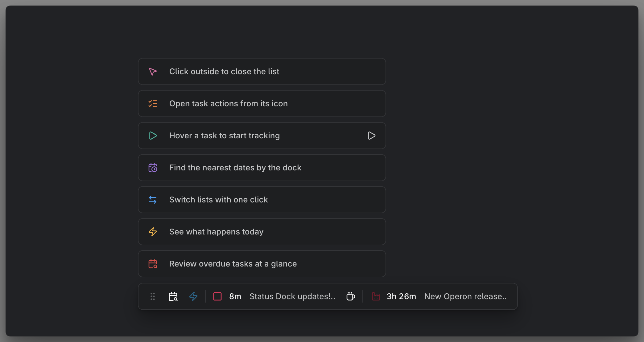Select Open task actions from its icon
644x342 pixels.
[x=262, y=104]
